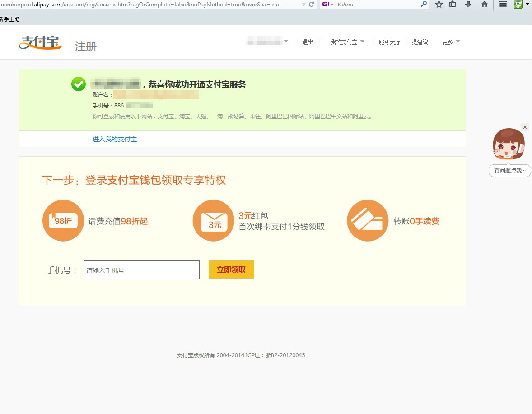
Task: Click the 有问题点我~ bubble
Action: (509, 171)
